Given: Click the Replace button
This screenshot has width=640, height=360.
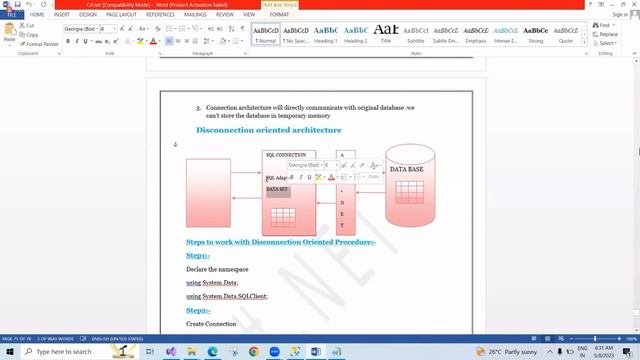Looking at the screenshot, I should (605, 34).
